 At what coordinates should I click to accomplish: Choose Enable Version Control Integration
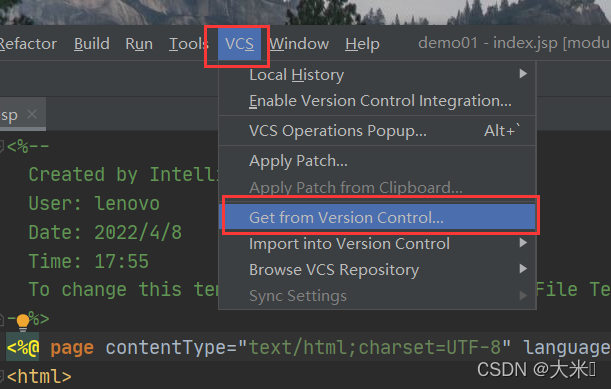coord(377,101)
